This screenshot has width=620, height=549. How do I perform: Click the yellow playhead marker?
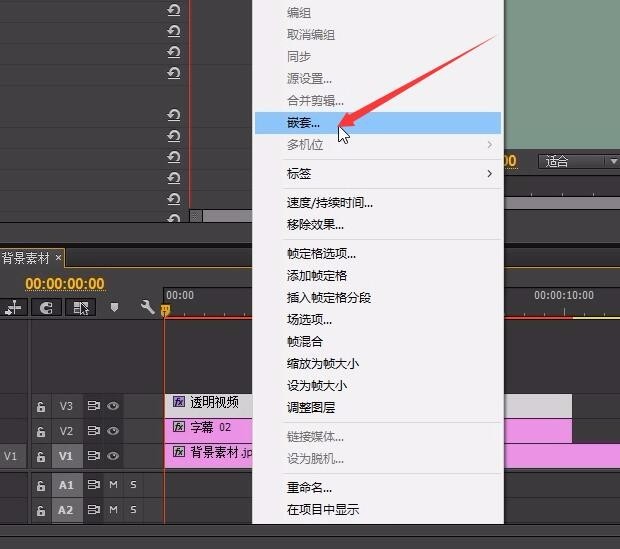point(166,310)
